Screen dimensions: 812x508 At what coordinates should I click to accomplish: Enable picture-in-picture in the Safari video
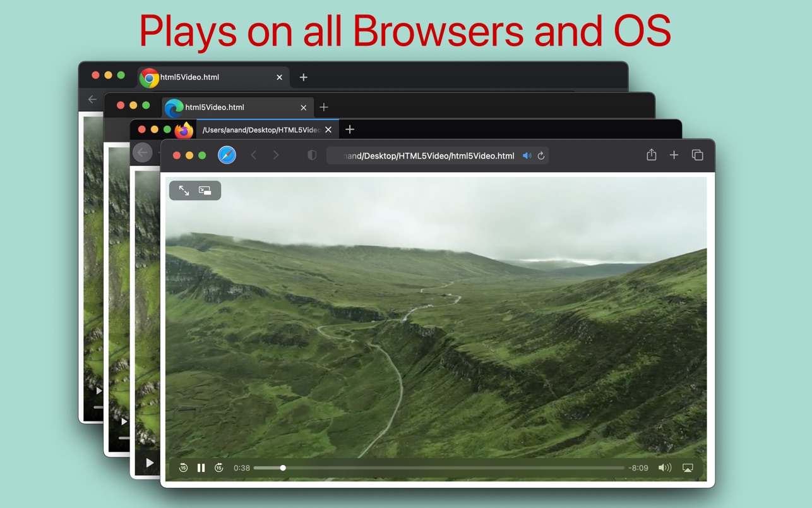205,190
